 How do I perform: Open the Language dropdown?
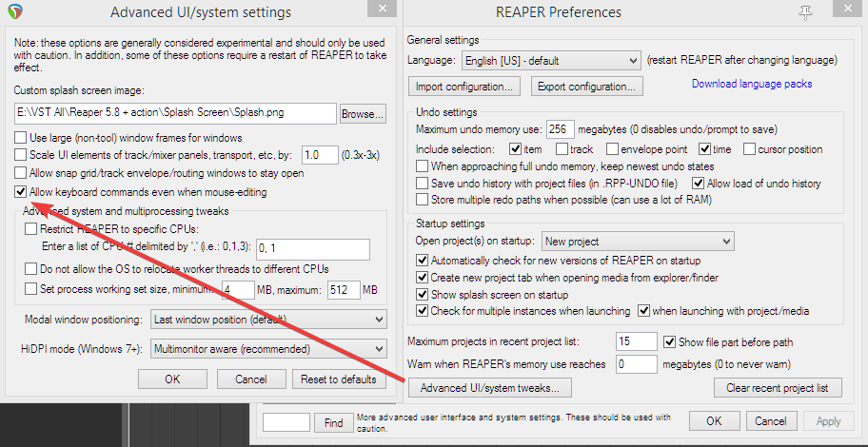(551, 61)
